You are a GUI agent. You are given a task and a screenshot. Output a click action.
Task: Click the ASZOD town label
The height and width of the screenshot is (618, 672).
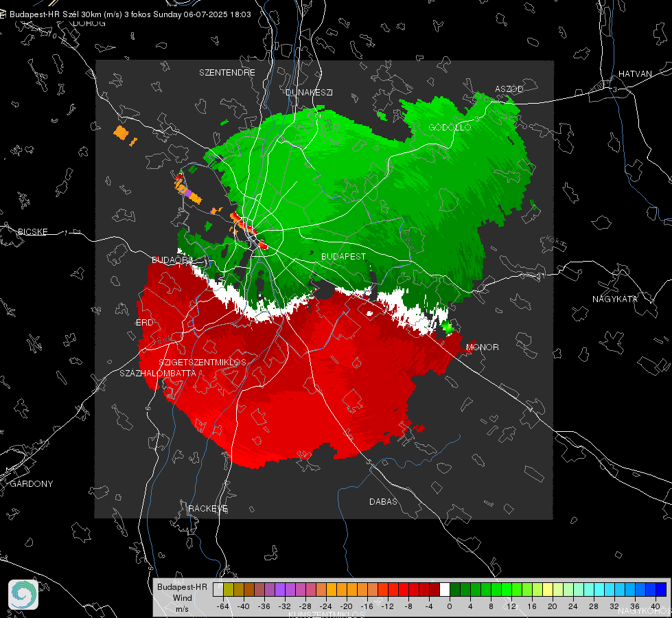coord(509,89)
